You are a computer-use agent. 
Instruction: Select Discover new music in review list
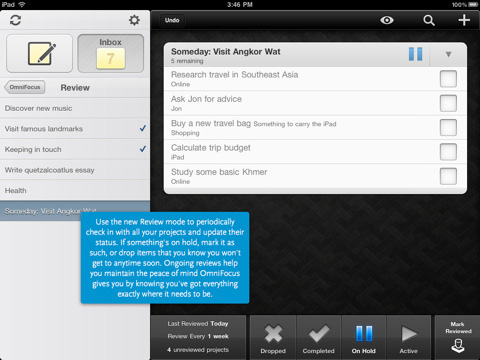75,108
